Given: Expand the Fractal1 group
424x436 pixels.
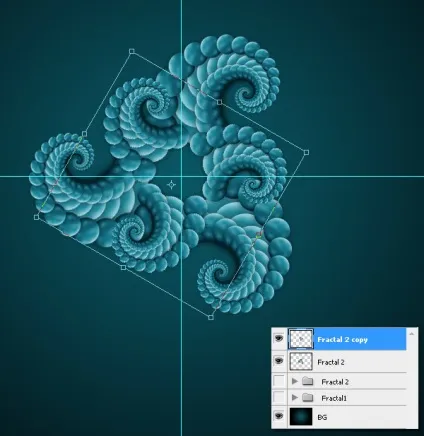Looking at the screenshot, I should (294, 397).
